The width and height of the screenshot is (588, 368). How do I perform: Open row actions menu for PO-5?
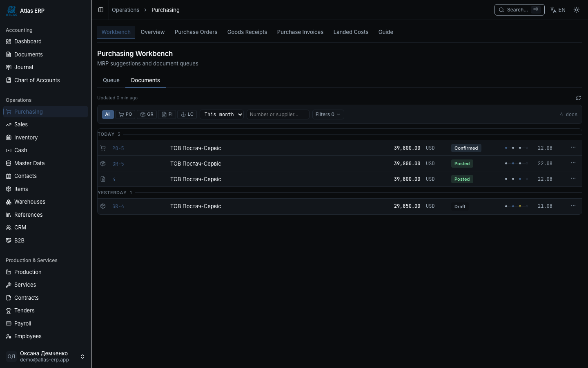click(x=573, y=148)
